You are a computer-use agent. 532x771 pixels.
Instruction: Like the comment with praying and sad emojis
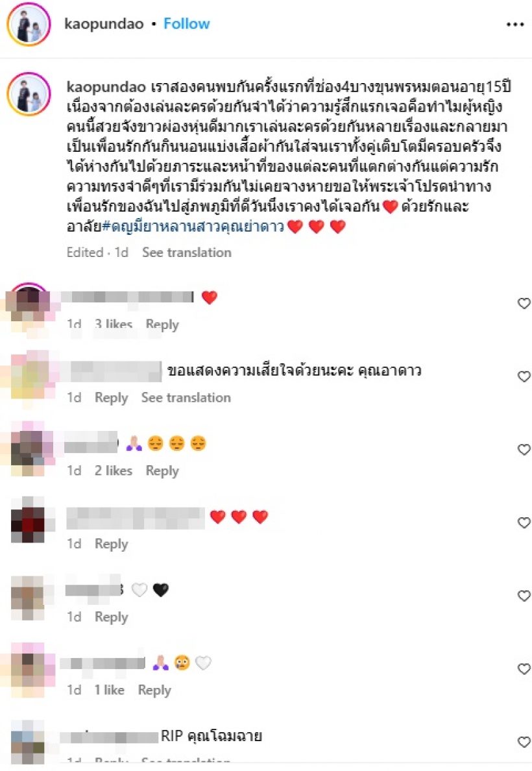coord(524,449)
